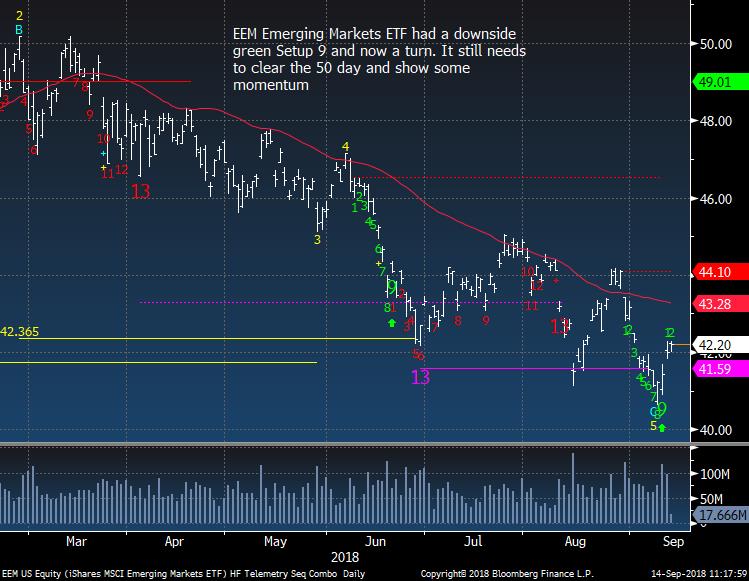
Task: Click the red 43.28 moving average tag
Action: pyautogui.click(x=719, y=303)
